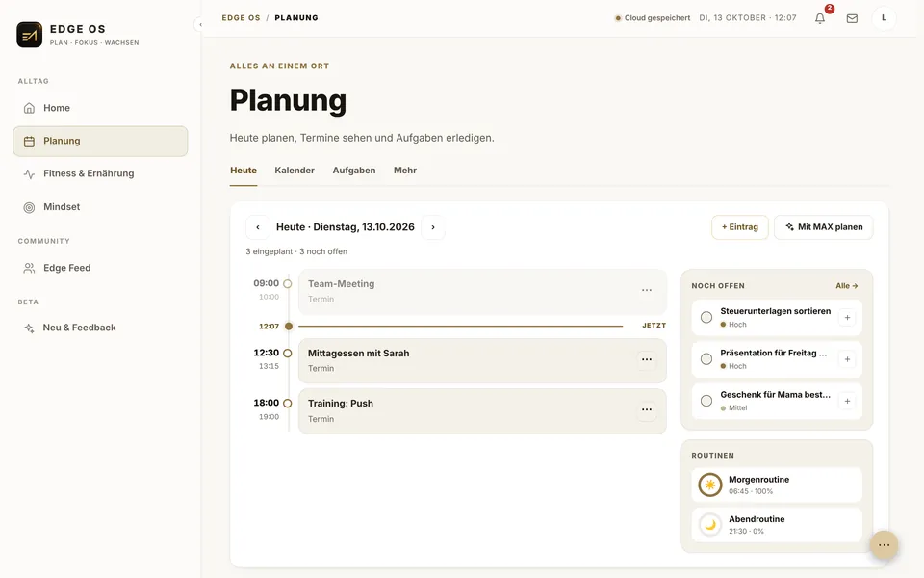Open the Team-Meeting appointment card
The width and height of the screenshot is (924, 578).
coord(482,291)
